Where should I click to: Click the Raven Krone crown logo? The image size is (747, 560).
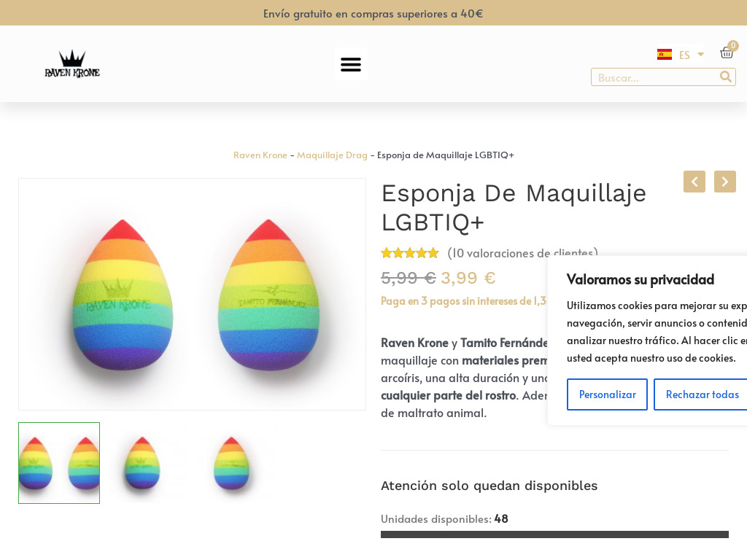[x=71, y=63]
